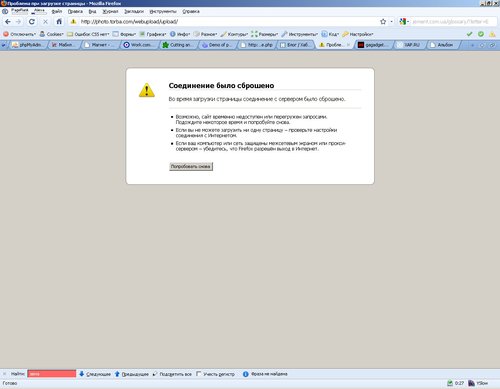
Task: Click the round icon left of PageRank
Action: point(5,11)
